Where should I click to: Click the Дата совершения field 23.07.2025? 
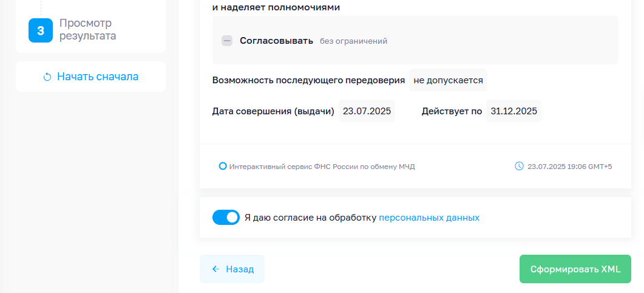[x=367, y=111]
